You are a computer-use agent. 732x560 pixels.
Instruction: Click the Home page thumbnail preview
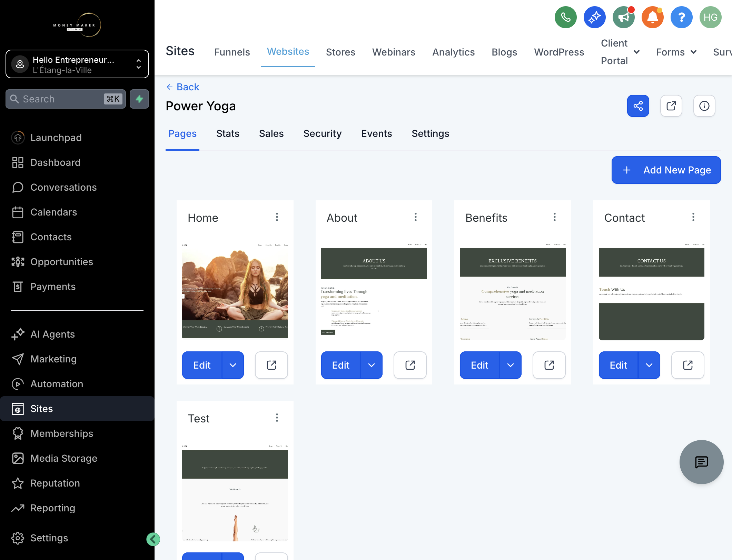pyautogui.click(x=235, y=291)
